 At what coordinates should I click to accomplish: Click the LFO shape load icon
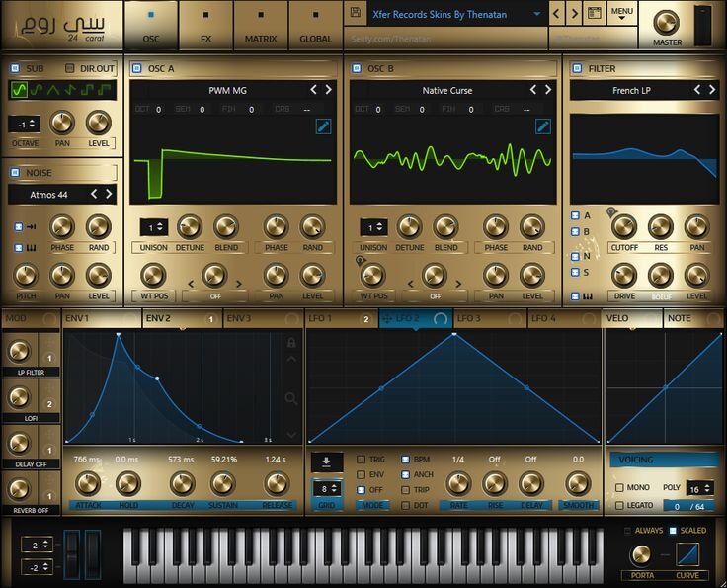point(326,462)
